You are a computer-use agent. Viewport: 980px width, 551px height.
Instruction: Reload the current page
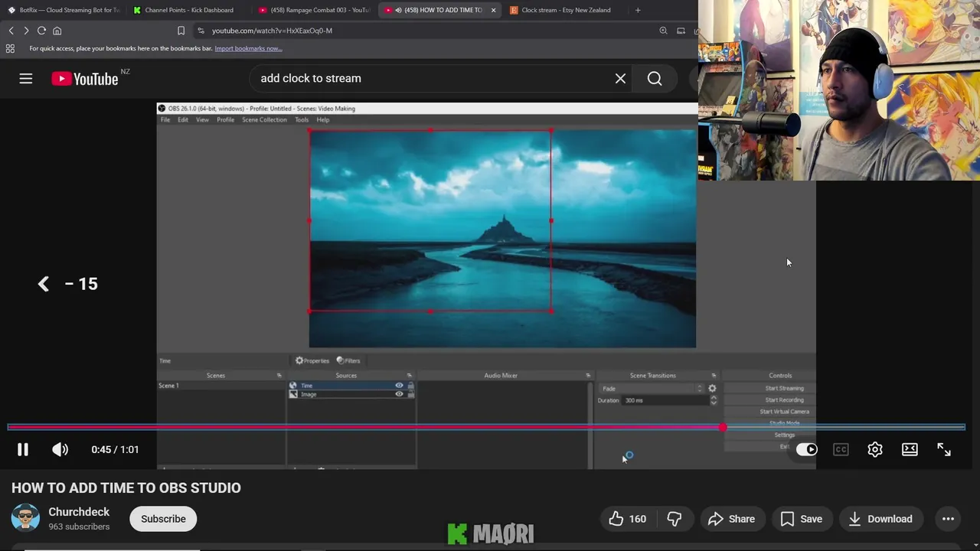[41, 31]
